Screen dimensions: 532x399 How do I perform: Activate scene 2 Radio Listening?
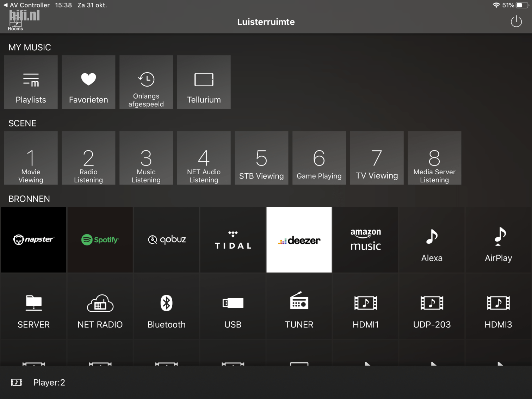click(x=88, y=158)
